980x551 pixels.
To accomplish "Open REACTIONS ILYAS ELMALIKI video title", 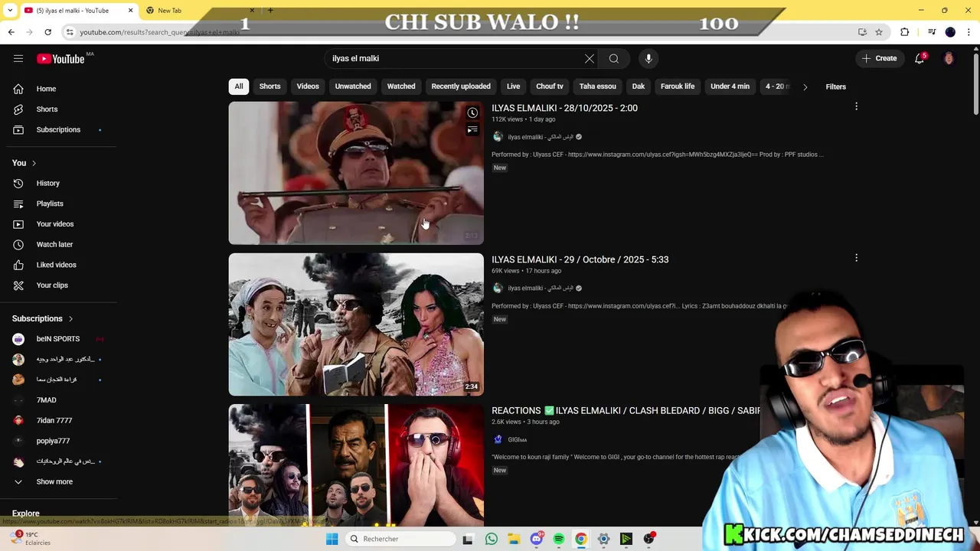I will [x=626, y=411].
